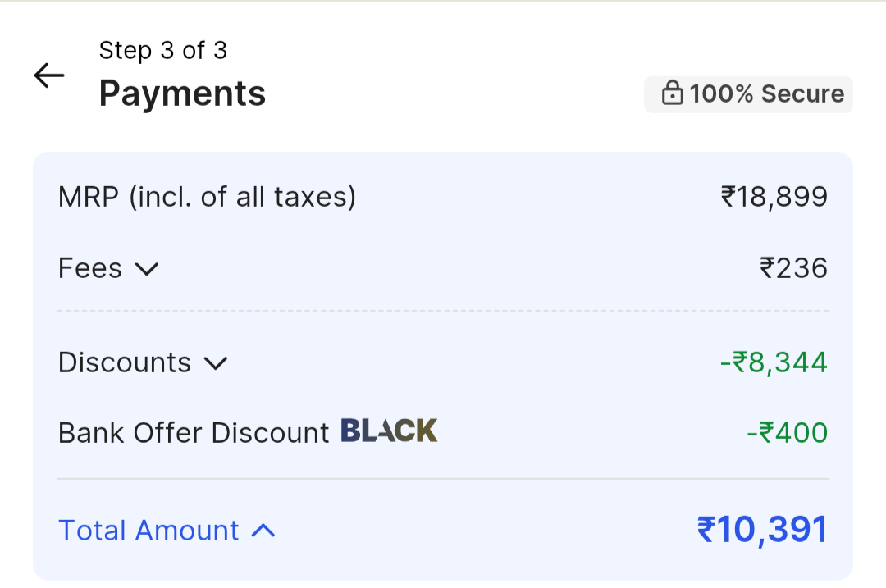The height and width of the screenshot is (588, 886).
Task: Tap the back arrow icon
Action: (49, 75)
